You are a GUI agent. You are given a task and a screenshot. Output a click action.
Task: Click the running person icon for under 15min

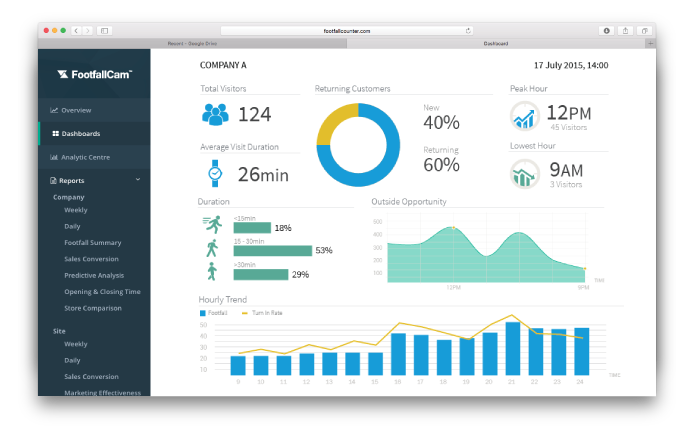point(212,225)
